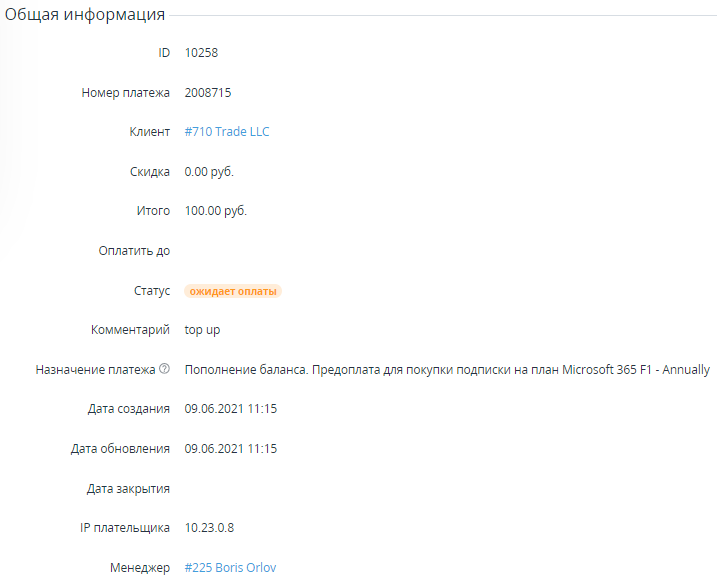Click the ID value 10258

coord(201,52)
